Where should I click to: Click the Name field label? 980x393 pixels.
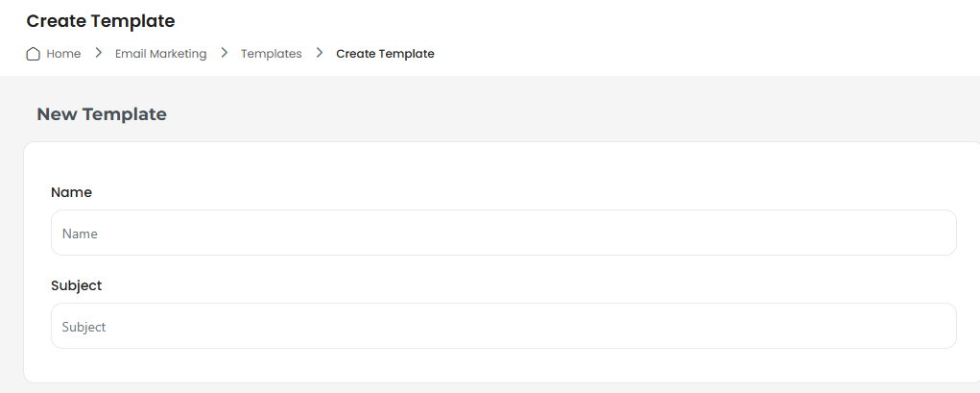click(x=71, y=193)
